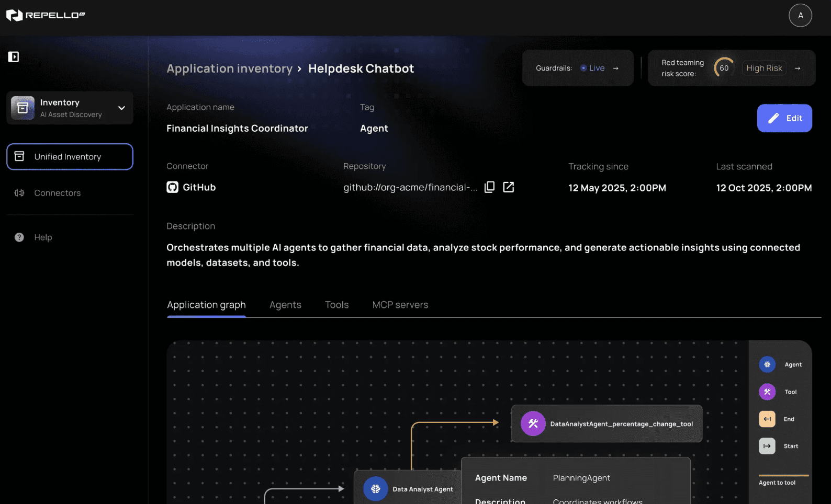
Task: Switch to the MCP servers tab
Action: point(400,305)
